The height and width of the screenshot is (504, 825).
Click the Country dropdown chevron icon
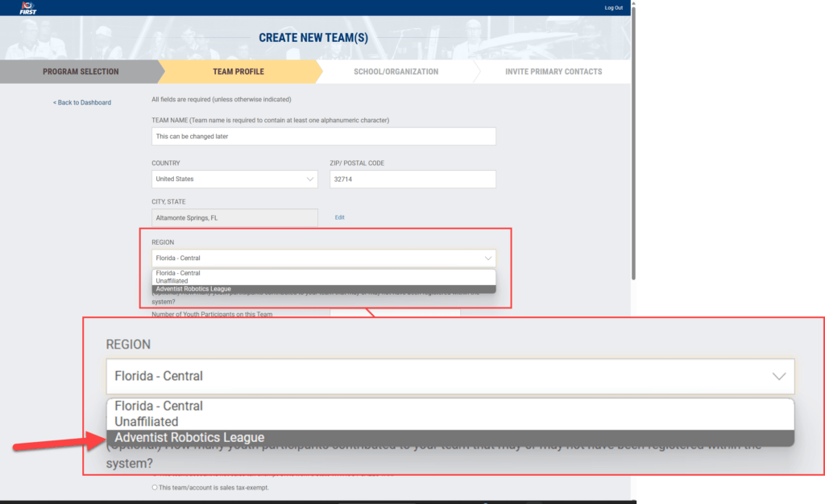[x=310, y=180]
